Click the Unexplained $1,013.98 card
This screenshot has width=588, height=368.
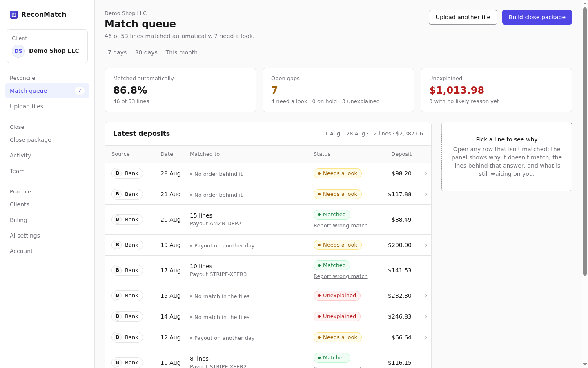(x=496, y=90)
